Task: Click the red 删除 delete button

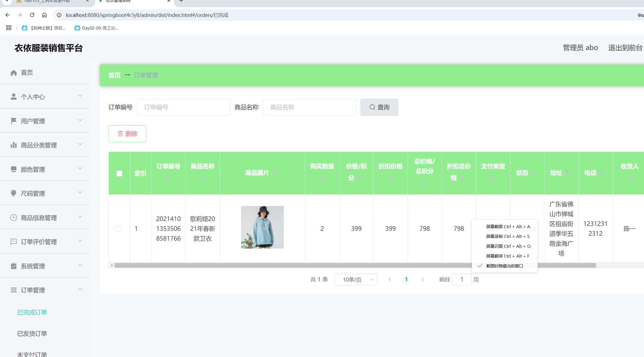Action: pyautogui.click(x=127, y=134)
